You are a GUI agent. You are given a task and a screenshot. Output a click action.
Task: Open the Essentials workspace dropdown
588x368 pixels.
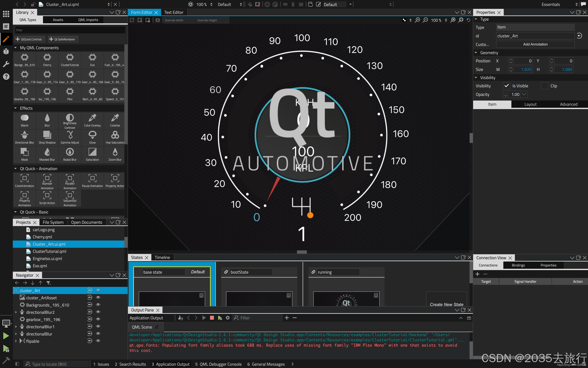point(559,4)
